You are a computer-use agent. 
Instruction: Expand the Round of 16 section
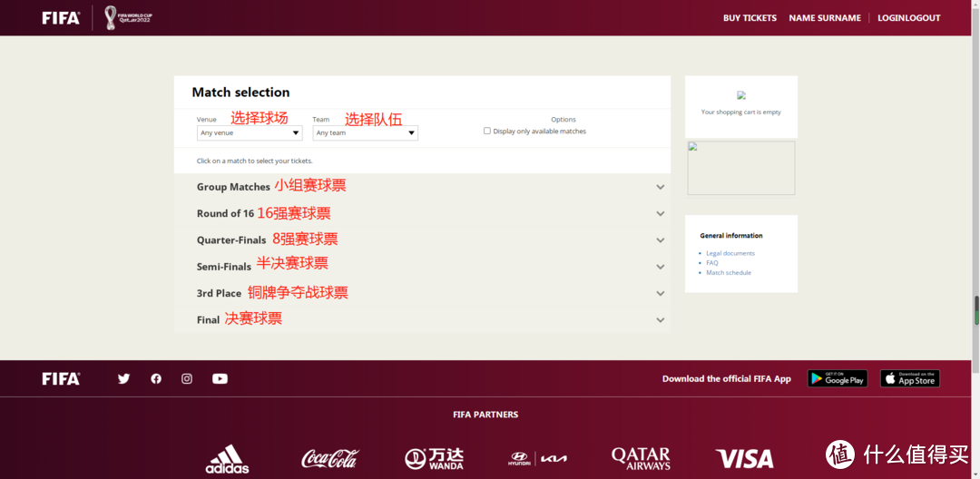point(660,214)
